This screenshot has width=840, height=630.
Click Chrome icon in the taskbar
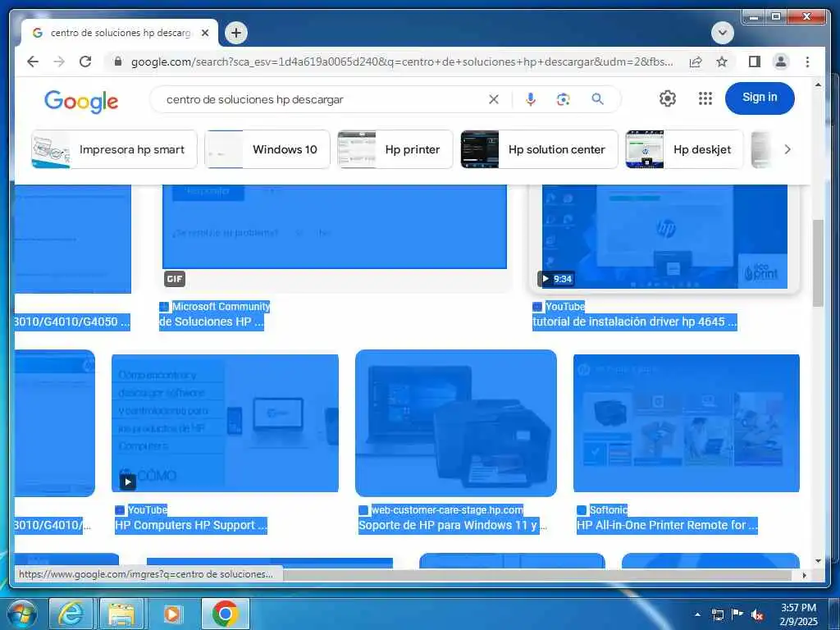tap(225, 614)
